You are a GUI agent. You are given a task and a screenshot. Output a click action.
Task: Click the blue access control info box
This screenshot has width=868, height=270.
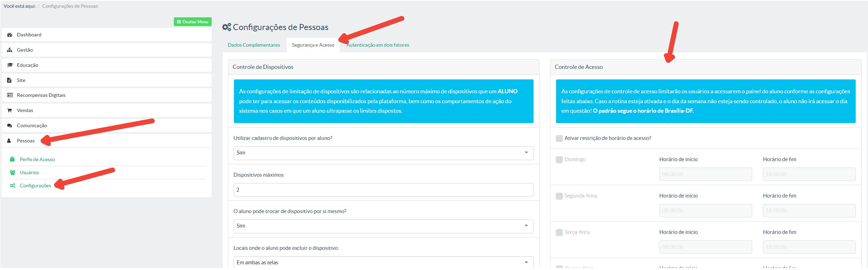point(706,101)
